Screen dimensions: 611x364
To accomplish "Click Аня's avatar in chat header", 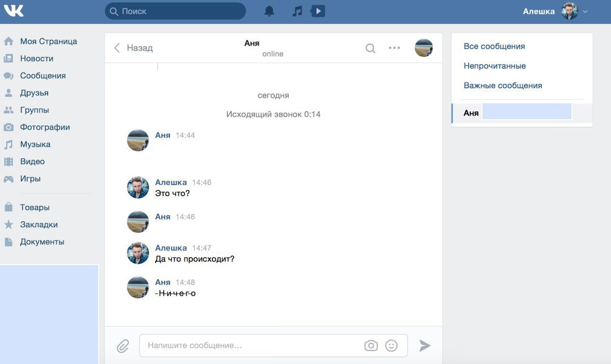I will (424, 48).
